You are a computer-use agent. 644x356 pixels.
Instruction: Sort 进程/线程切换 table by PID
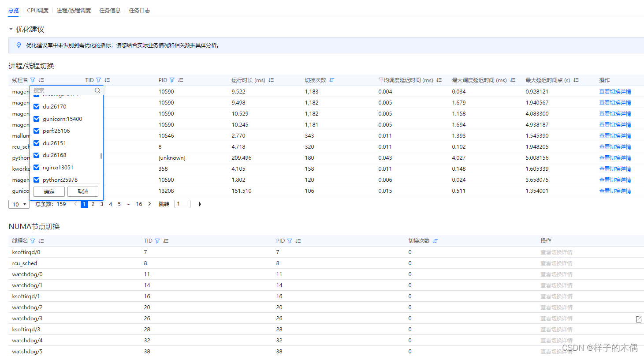[180, 80]
